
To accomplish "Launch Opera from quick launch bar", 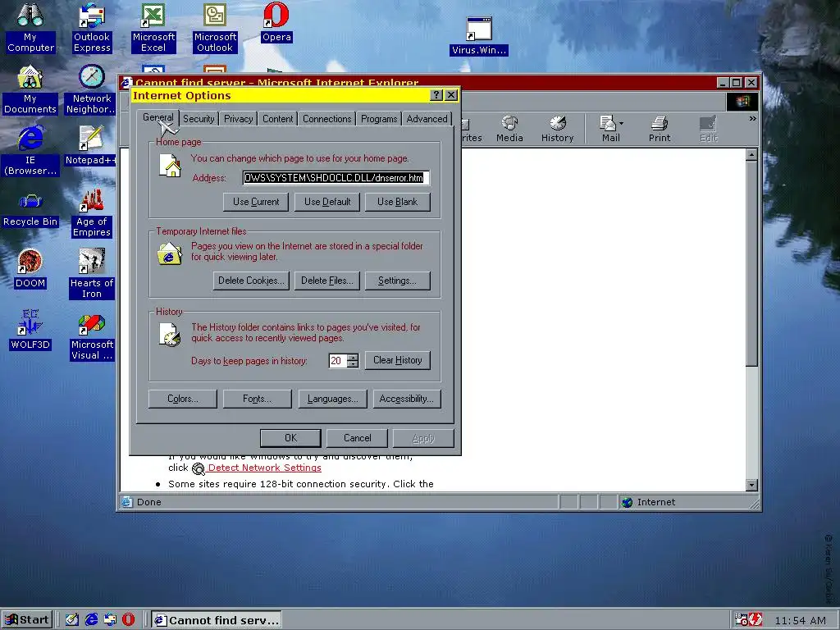I will (x=129, y=619).
